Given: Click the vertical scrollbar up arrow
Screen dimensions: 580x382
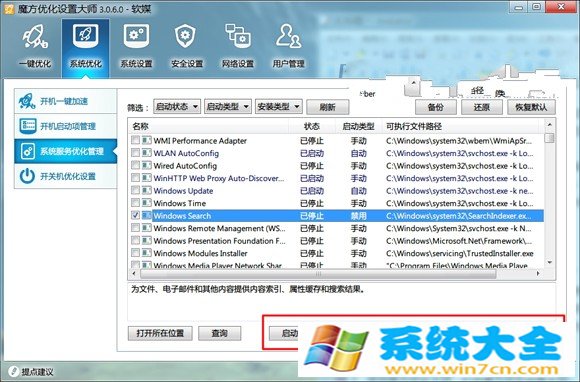Looking at the screenshot, I should tap(550, 125).
